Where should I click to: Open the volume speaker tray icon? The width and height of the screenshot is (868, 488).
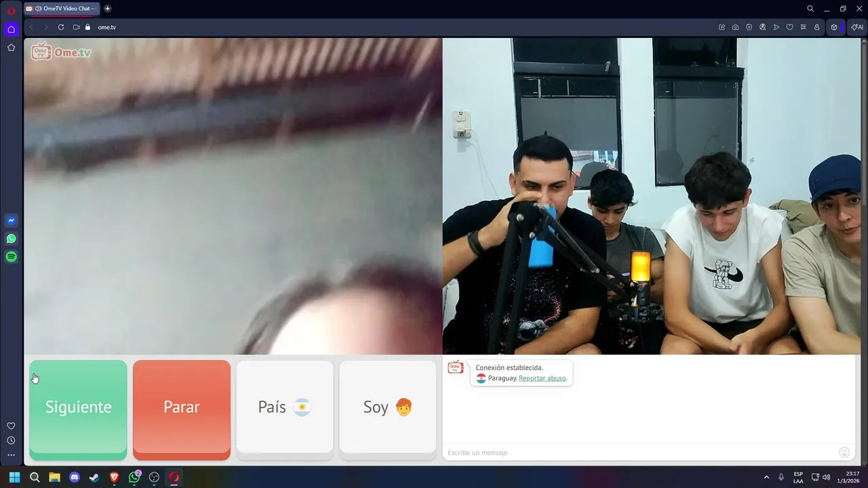pos(826,477)
